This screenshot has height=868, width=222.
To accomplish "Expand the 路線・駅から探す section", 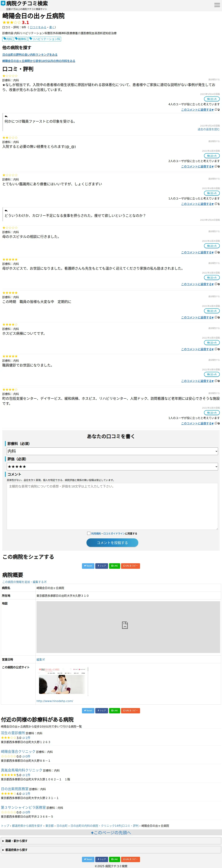I will [x=111, y=841].
